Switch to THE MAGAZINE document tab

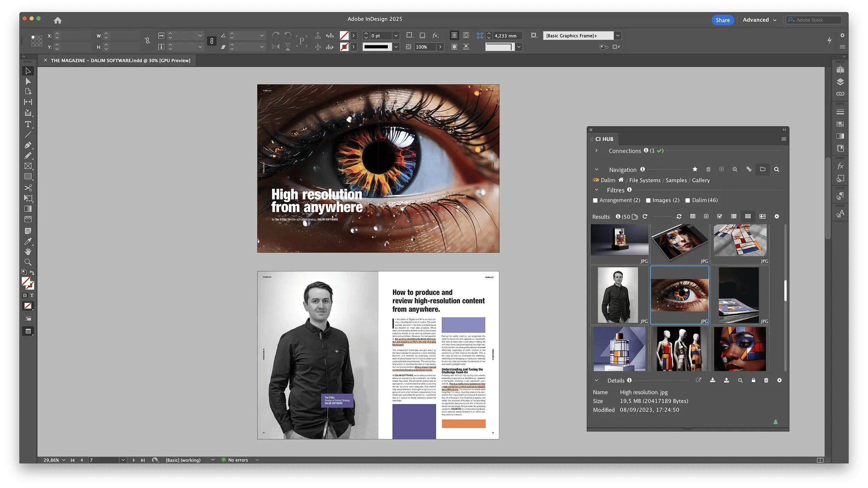(x=120, y=60)
